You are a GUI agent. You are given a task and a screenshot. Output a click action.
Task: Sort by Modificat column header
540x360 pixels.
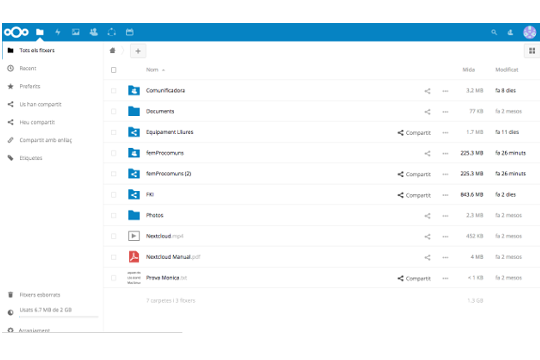(507, 70)
